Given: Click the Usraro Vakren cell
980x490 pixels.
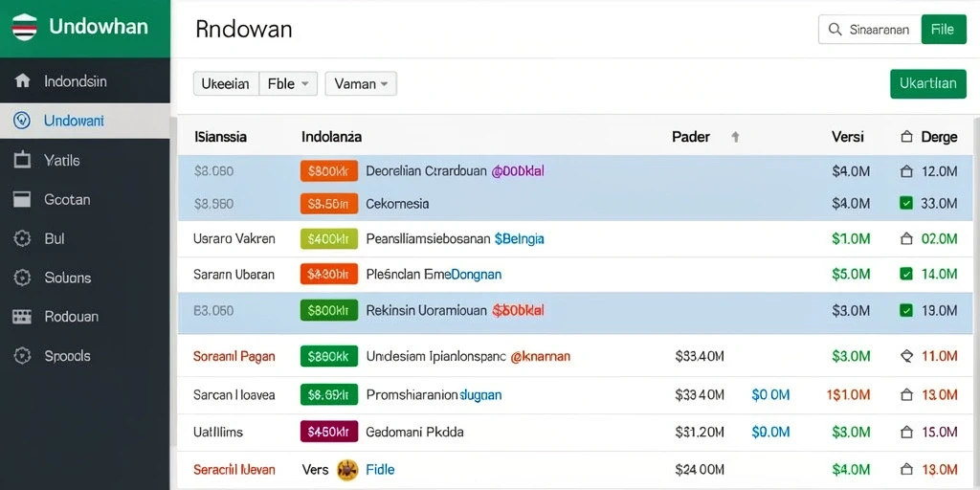Looking at the screenshot, I should [x=234, y=238].
